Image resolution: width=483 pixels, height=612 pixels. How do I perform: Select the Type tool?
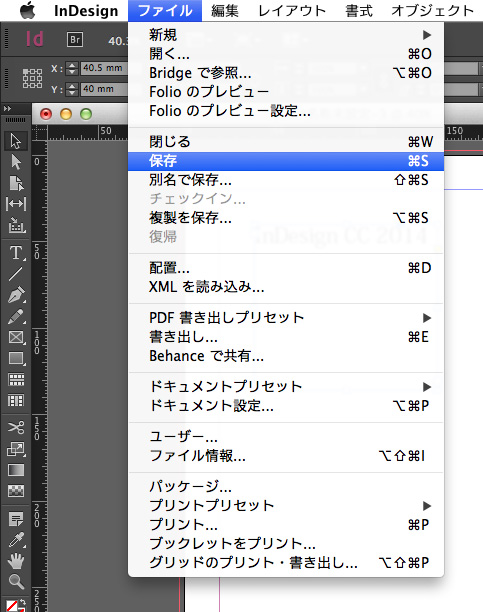(x=16, y=253)
